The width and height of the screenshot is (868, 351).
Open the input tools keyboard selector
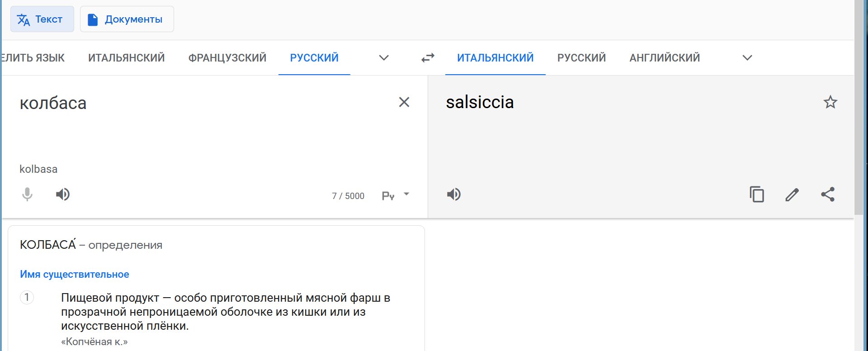tap(388, 196)
